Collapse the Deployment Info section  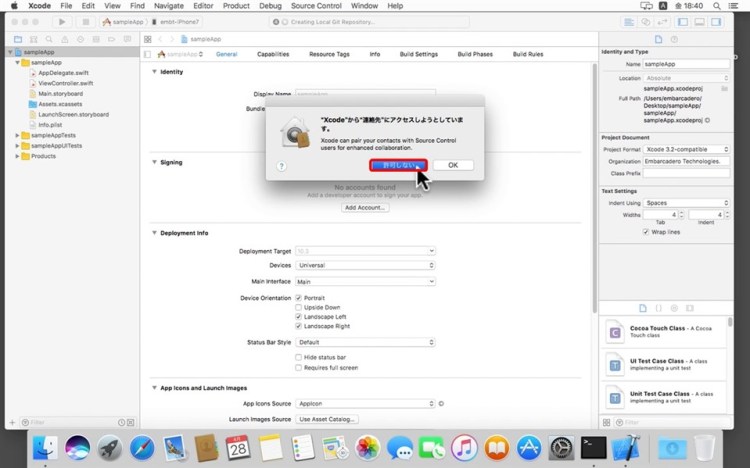click(154, 233)
